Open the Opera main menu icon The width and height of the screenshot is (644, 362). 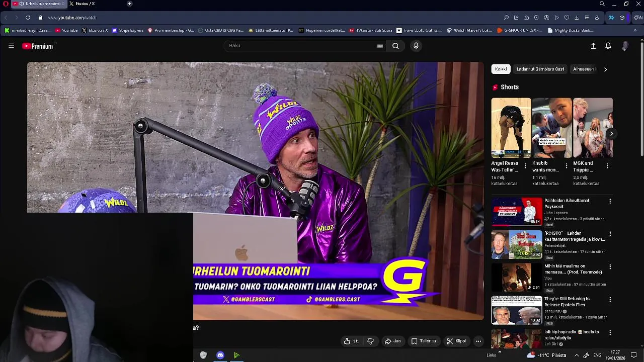point(6,4)
